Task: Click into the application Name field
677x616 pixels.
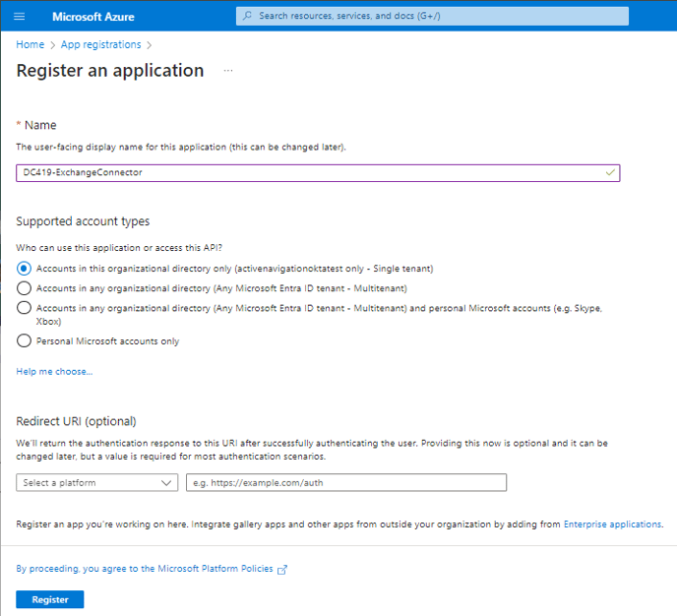Action: click(x=318, y=172)
